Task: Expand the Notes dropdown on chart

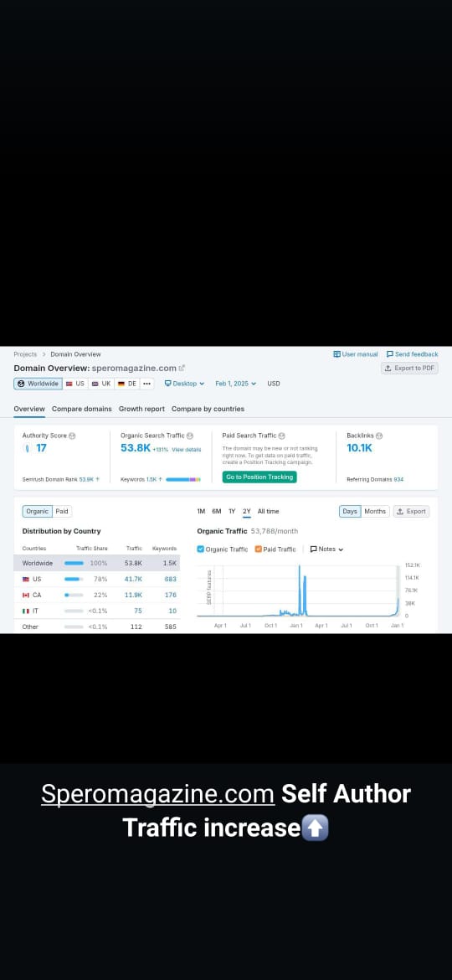Action: click(x=327, y=549)
